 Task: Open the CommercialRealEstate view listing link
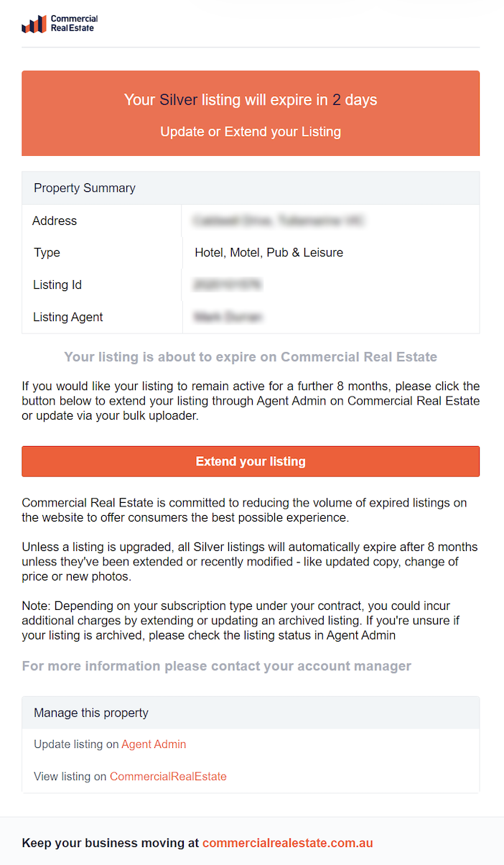(x=168, y=776)
